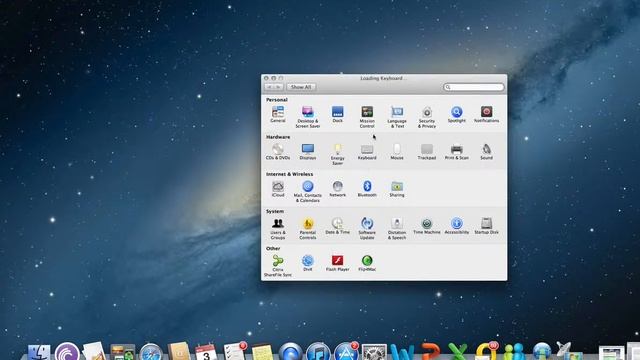640x360 pixels.
Task: Open Desktop & Screen Saver preferences
Action: coord(307,117)
